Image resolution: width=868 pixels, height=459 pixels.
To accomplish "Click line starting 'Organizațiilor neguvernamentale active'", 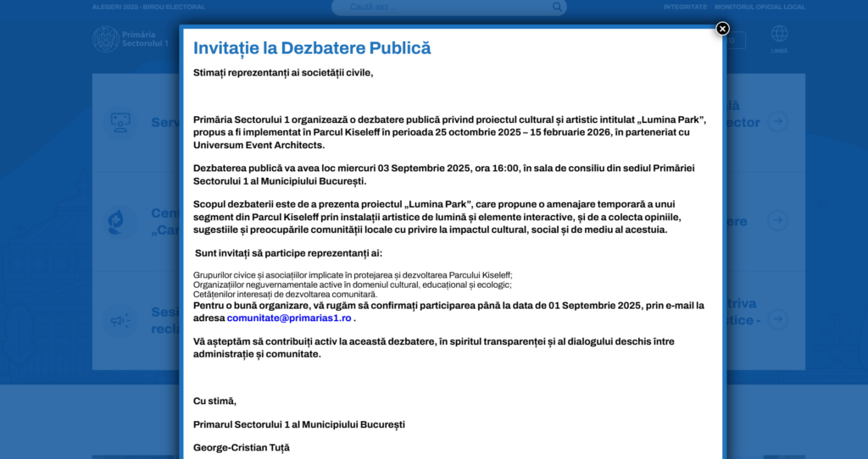I will pos(352,285).
